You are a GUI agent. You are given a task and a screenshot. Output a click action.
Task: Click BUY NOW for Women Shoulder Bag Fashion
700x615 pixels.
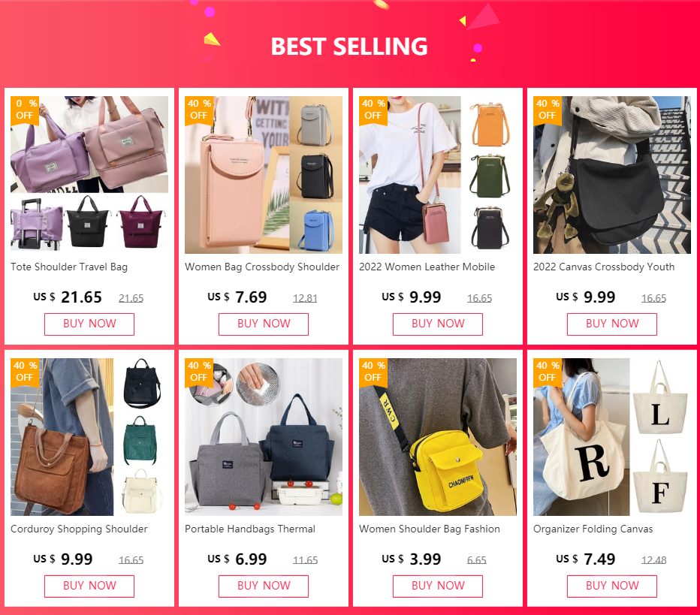click(437, 586)
